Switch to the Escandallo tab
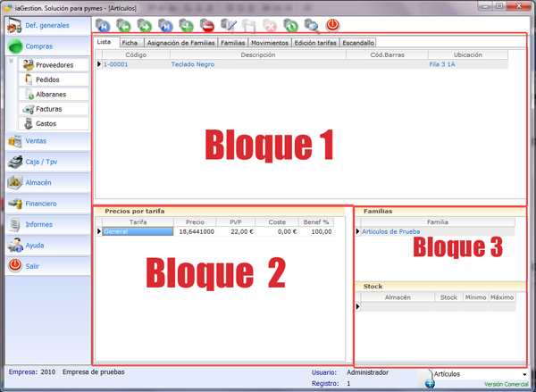This screenshot has width=536, height=392. 358,43
